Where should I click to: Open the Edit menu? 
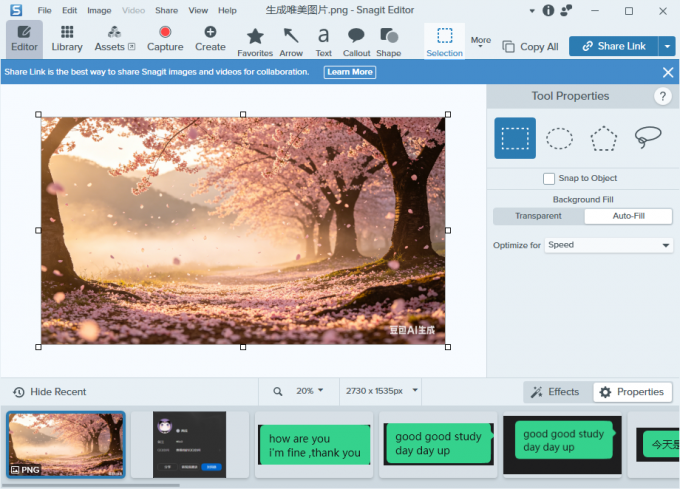tap(69, 10)
